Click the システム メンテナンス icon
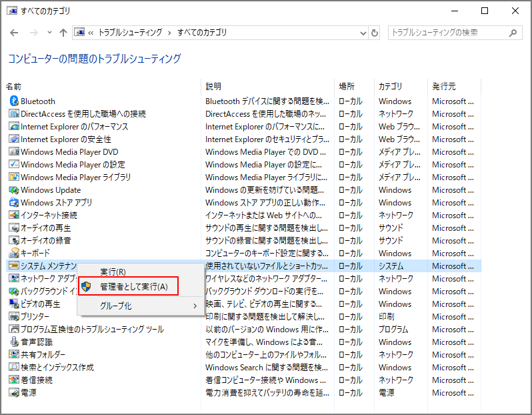Viewport: 532px width, 415px height. [14, 266]
